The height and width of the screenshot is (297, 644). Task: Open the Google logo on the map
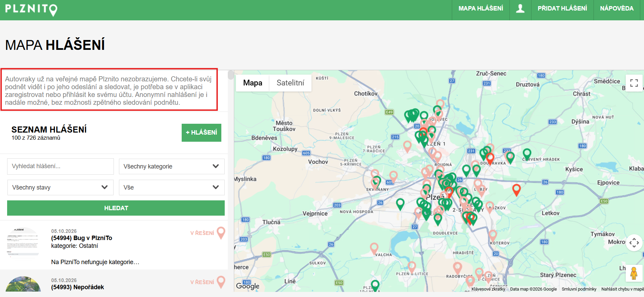click(x=248, y=286)
